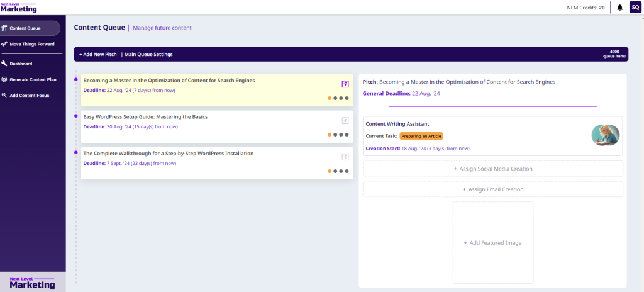Click the Generate Content Plan icon
This screenshot has width=644, height=292.
tap(4, 79)
